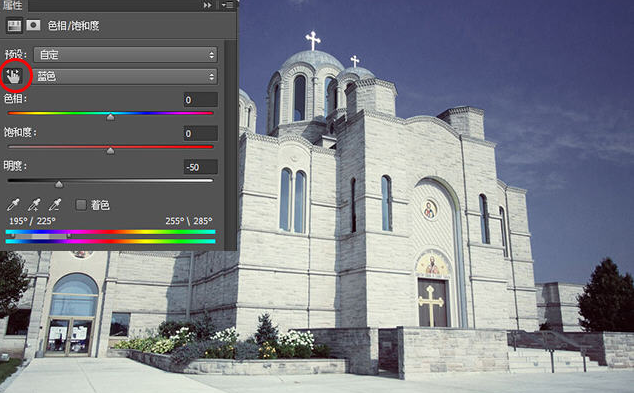The height and width of the screenshot is (393, 635).
Task: Open the Properties panel flyout menu
Action: [228, 5]
